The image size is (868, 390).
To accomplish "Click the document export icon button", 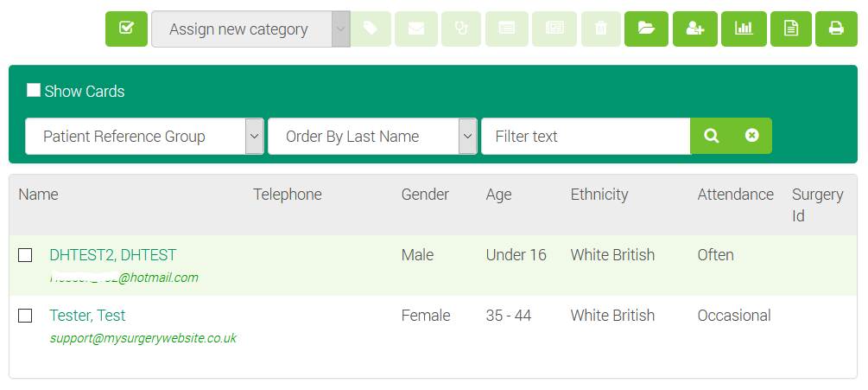I will pyautogui.click(x=791, y=29).
